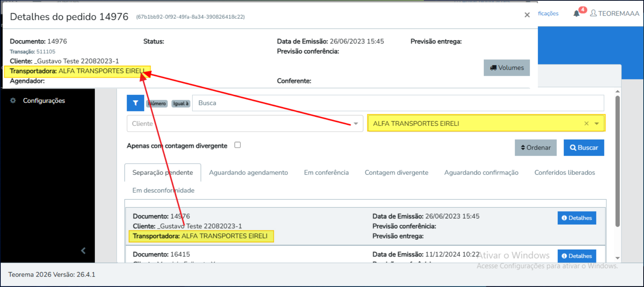The image size is (644, 287).
Task: Toggle the Número filter field tag
Action: [157, 103]
